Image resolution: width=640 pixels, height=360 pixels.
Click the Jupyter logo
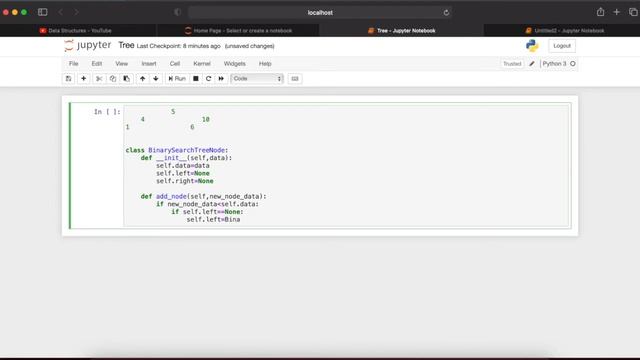click(88, 45)
